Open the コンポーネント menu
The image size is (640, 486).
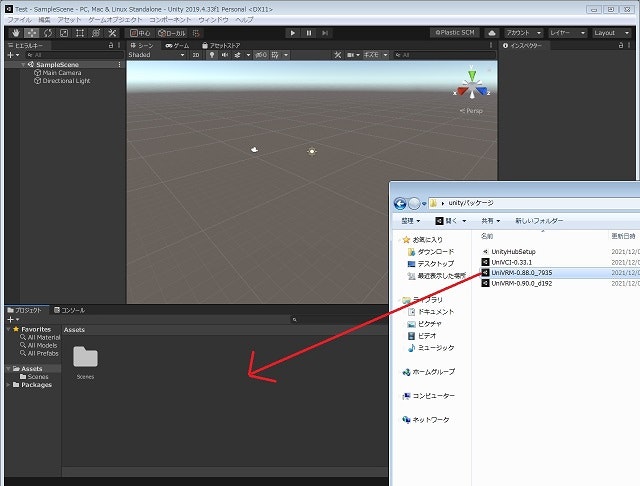point(170,20)
